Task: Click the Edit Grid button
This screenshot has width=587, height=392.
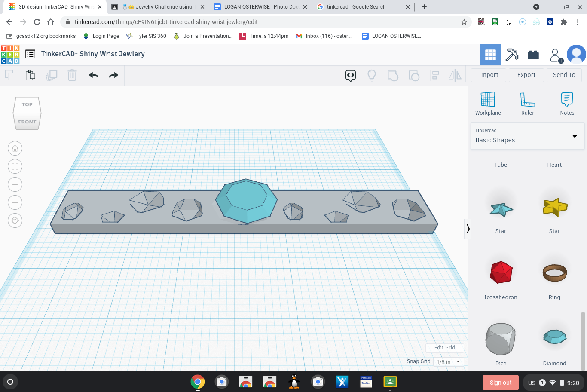Action: [445, 348]
